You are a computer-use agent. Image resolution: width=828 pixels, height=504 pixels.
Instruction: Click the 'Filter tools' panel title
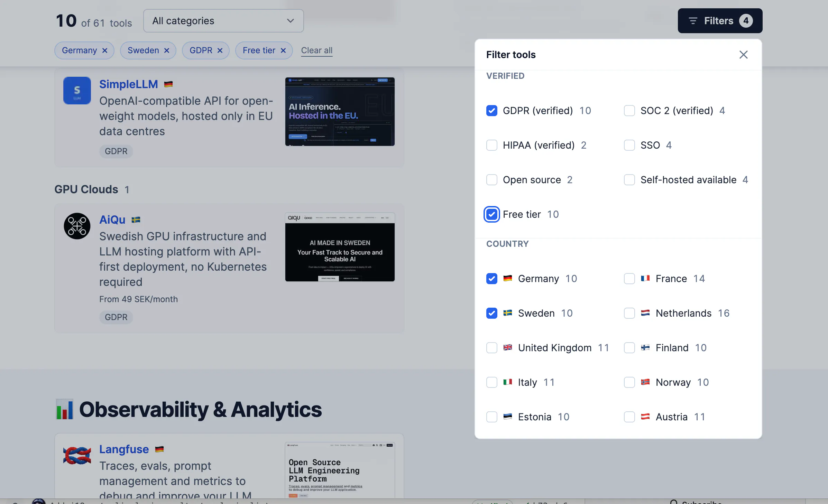click(x=511, y=55)
